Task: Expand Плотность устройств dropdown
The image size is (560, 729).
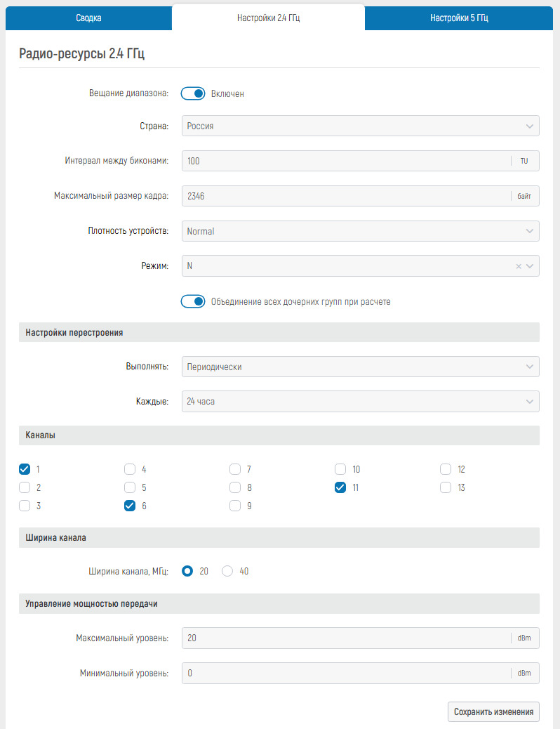Action: point(361,231)
